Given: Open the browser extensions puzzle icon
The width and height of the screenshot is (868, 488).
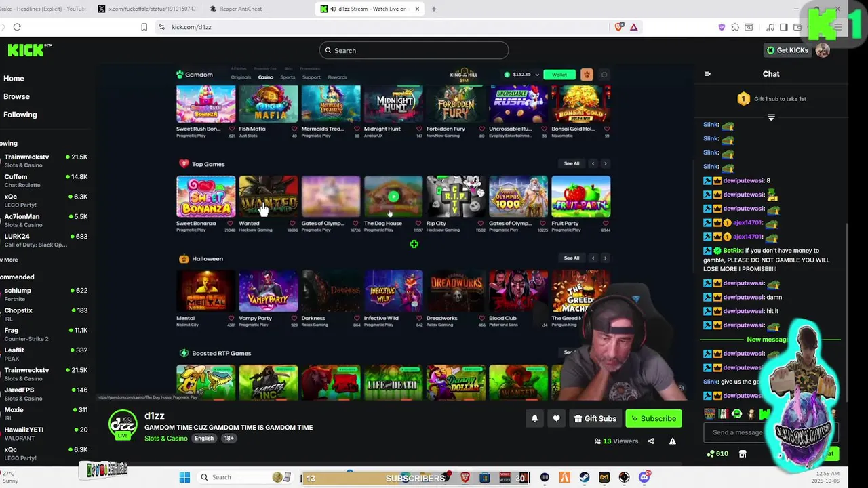Looking at the screenshot, I should click(x=735, y=27).
